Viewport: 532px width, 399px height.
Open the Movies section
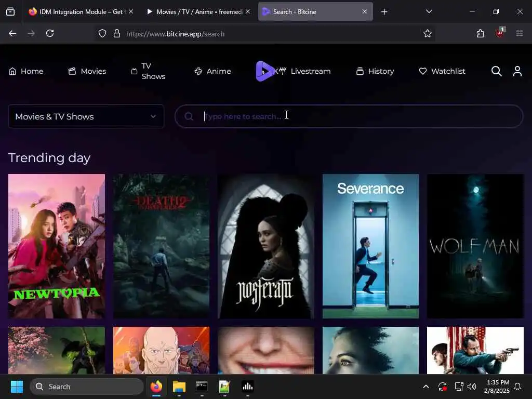(87, 71)
